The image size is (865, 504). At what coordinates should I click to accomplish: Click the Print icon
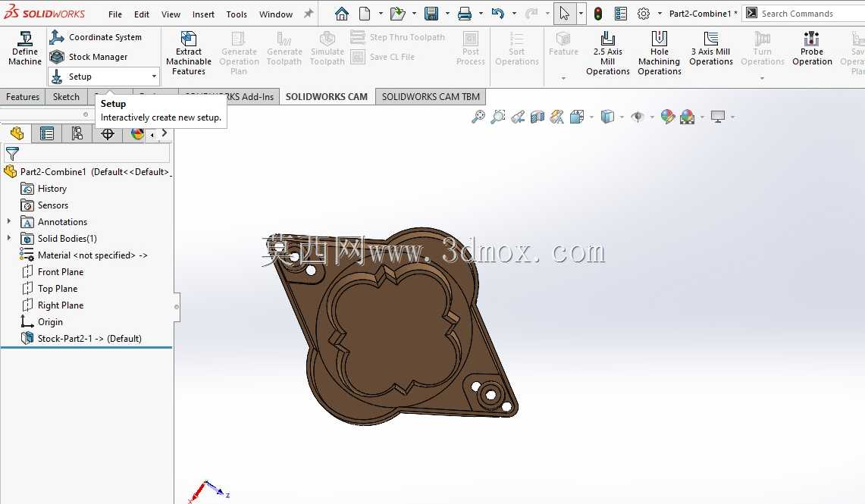(465, 14)
